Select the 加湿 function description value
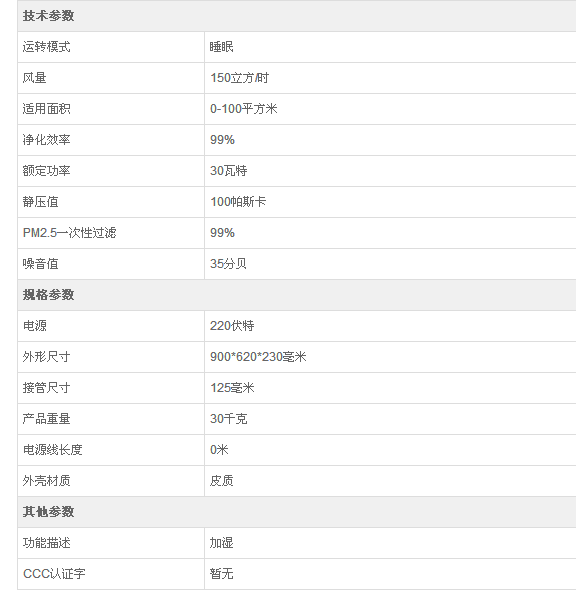Screen dimensions: 576x595 222,543
